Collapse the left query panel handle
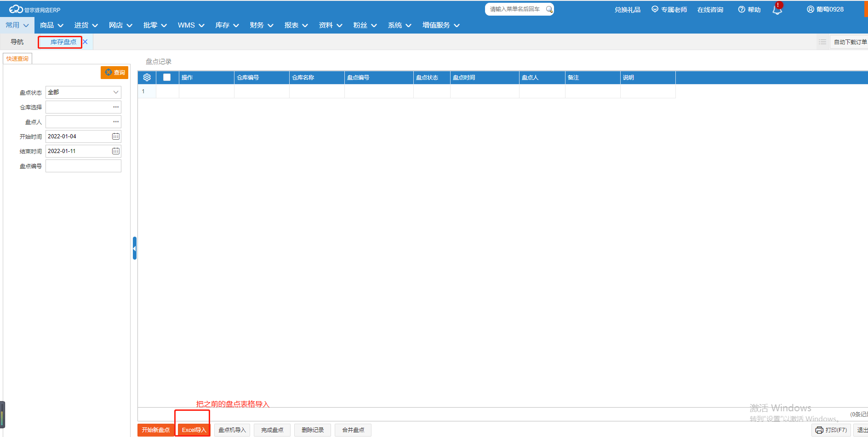This screenshot has height=437, width=868. coord(135,248)
